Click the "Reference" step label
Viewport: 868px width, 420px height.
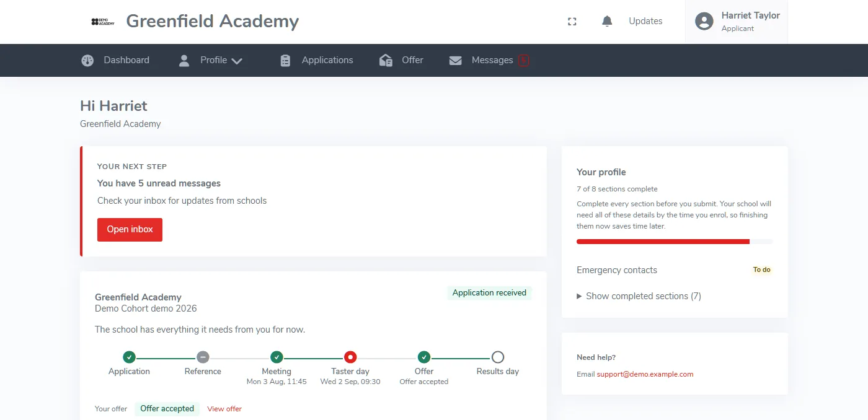click(203, 372)
